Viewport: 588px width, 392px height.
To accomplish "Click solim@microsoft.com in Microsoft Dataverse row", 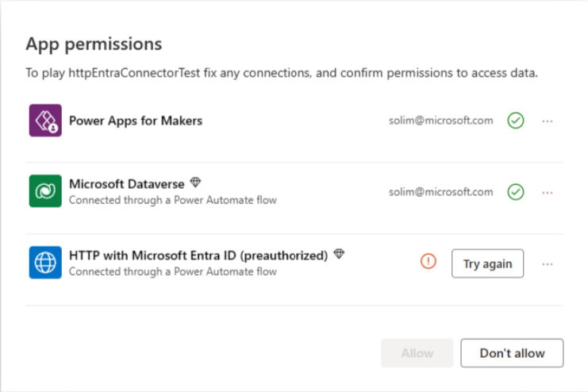I will pos(440,192).
